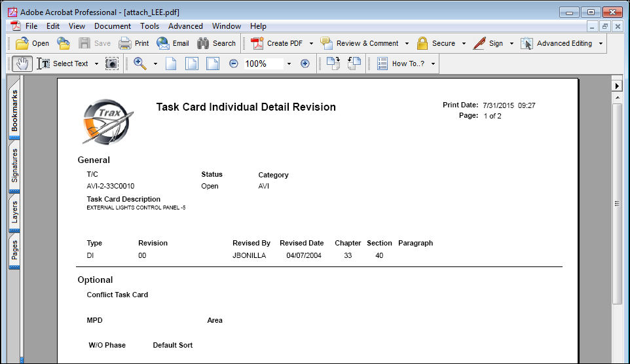Screen dimensions: 630x364
Task: Open the File menu
Action: point(31,26)
